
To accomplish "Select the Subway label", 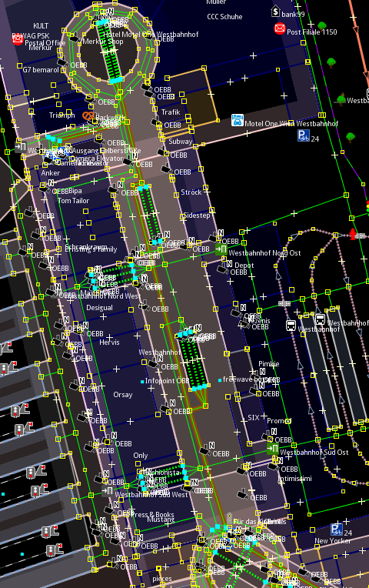I will tap(180, 142).
